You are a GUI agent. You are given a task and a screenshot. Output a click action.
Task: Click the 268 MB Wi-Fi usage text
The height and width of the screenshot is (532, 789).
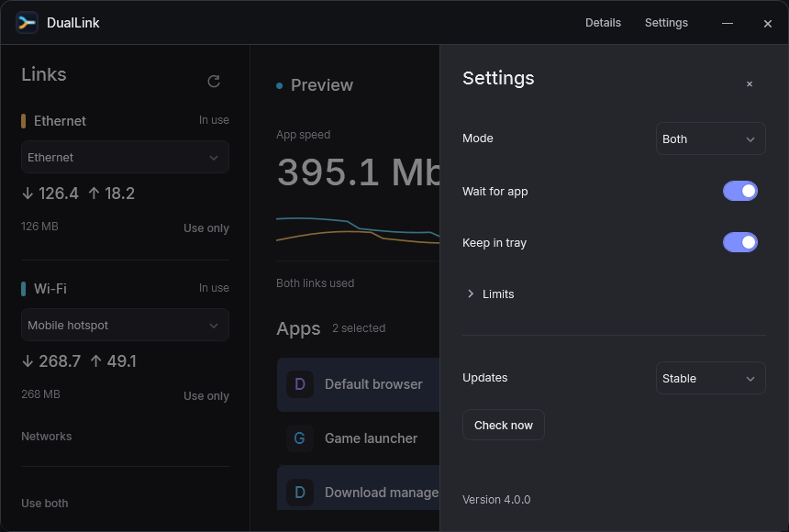point(40,394)
